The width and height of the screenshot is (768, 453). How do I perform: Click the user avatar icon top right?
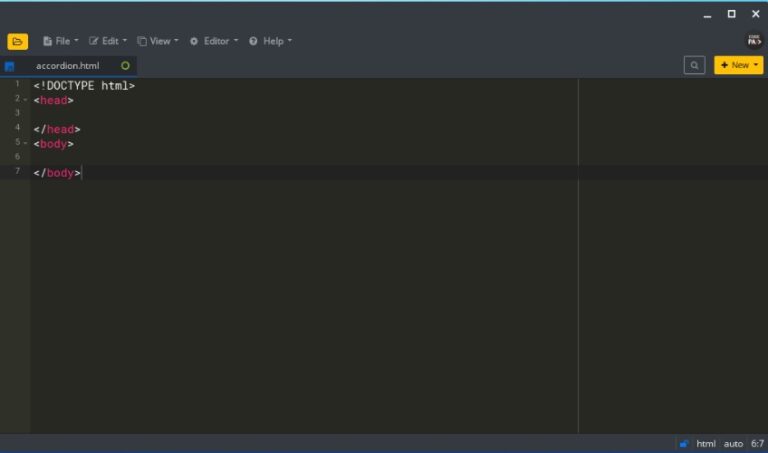point(753,40)
